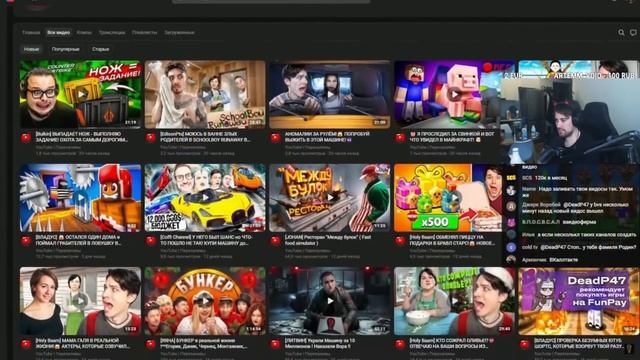Open the Olivier salad bowl video thumbnail
Image resolution: width=640 pixels, height=360 pixels.
click(454, 301)
